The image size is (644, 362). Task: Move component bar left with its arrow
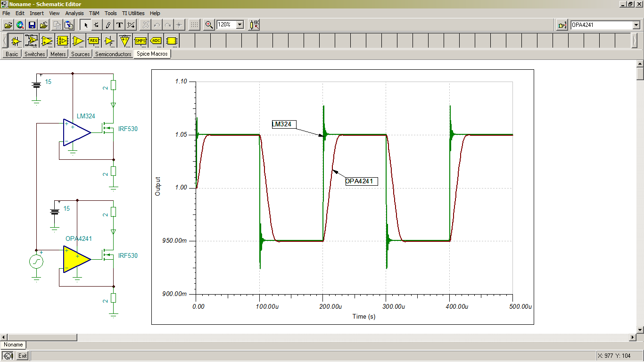(x=5, y=41)
